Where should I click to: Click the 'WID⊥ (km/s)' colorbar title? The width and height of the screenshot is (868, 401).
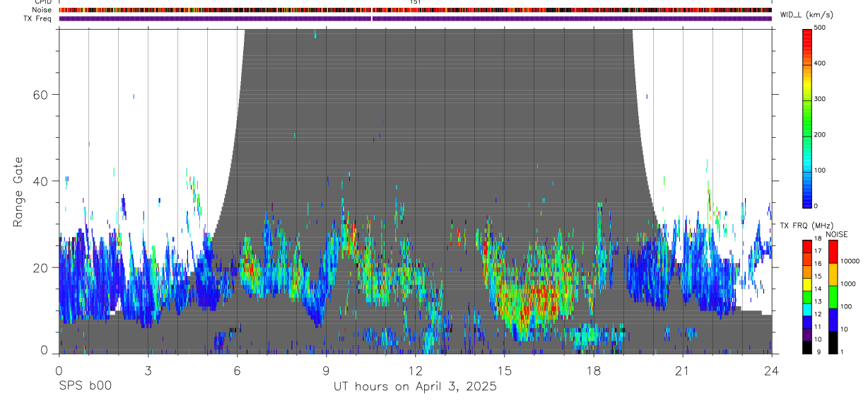pyautogui.click(x=808, y=14)
